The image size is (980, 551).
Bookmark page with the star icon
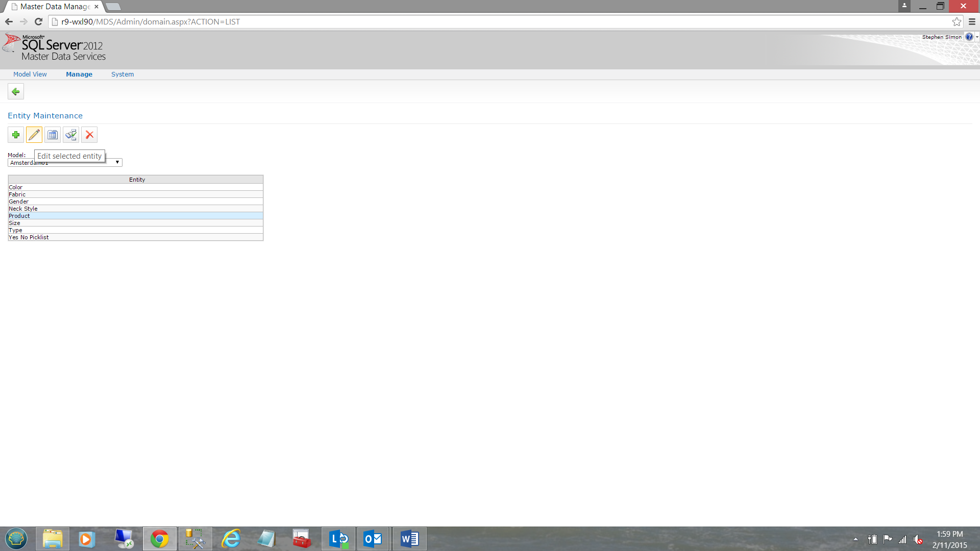click(x=957, y=21)
